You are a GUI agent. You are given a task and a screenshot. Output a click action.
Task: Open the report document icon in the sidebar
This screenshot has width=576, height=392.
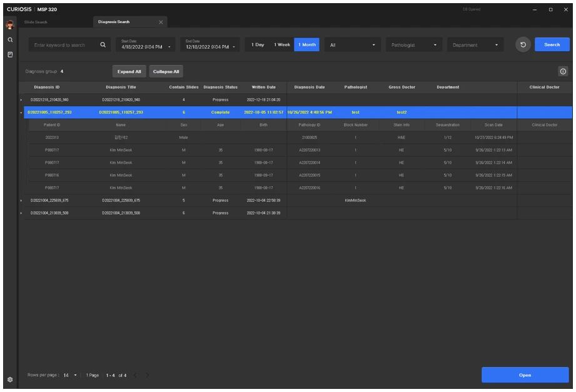(10, 54)
